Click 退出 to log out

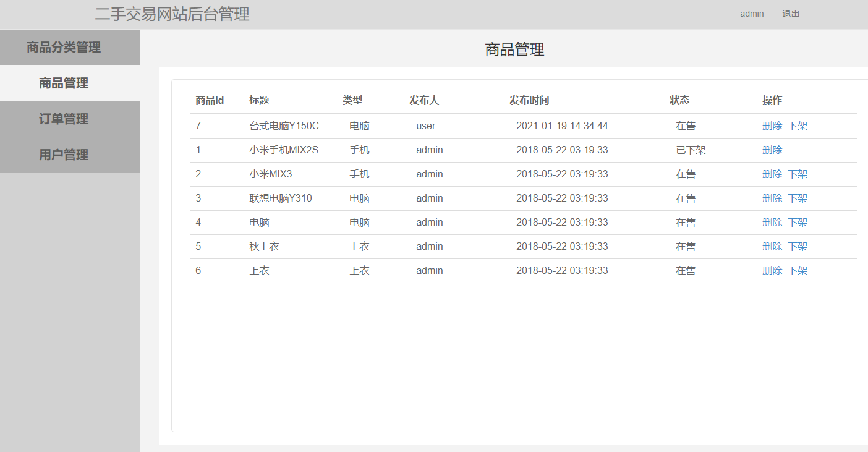point(791,14)
